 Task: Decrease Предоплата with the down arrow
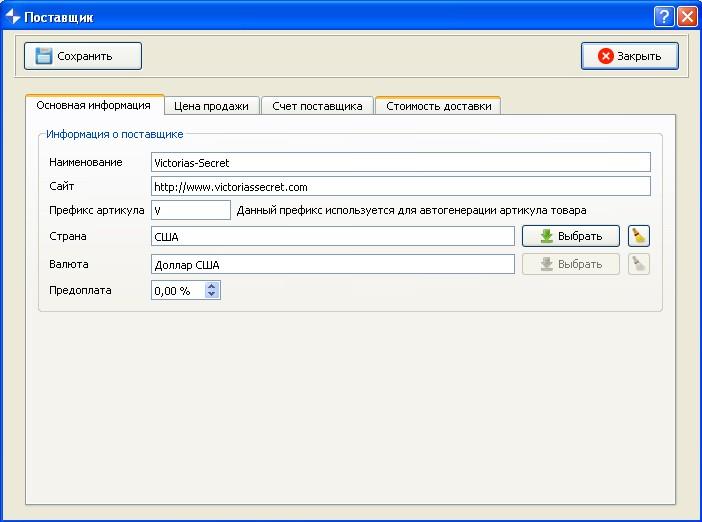tap(212, 294)
